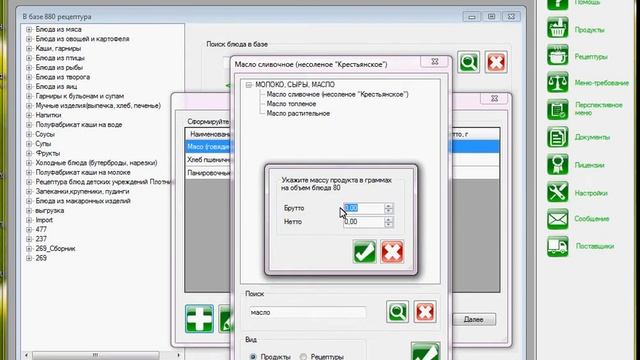Image resolution: width=640 pixels, height=360 pixels.
Task: Click Продукты label in right sidebar
Action: [x=589, y=30]
